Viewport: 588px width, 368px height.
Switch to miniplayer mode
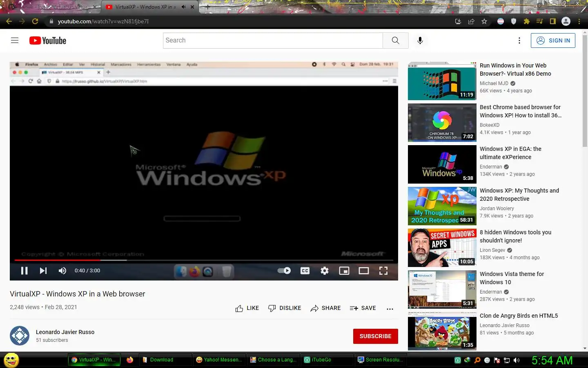click(x=344, y=271)
